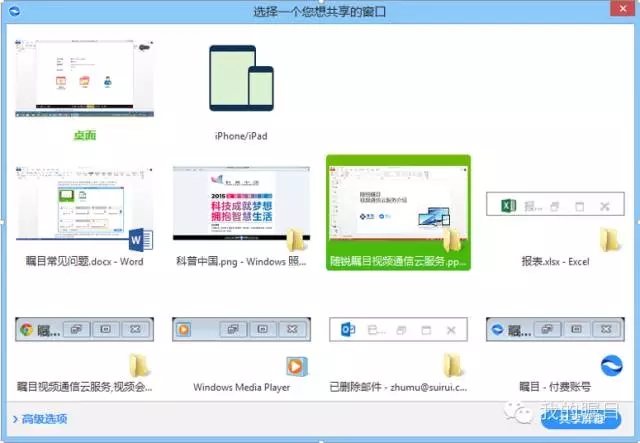640x443 pixels.
Task: Click the Word icon on 瞩目常见问题.docx
Action: (141, 239)
